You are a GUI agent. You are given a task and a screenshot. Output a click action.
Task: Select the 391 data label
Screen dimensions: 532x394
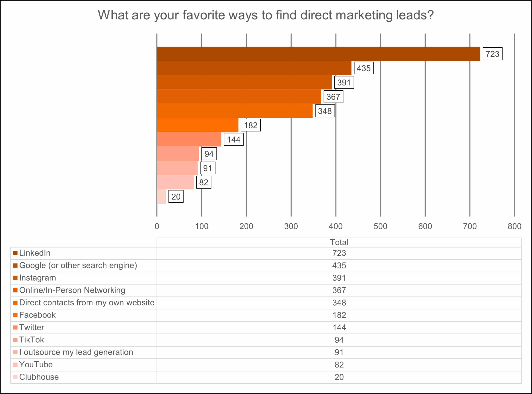tap(344, 82)
